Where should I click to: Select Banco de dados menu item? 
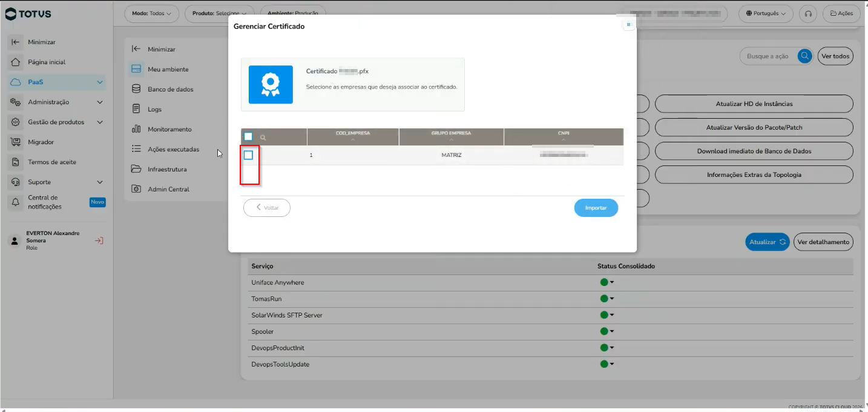click(171, 89)
